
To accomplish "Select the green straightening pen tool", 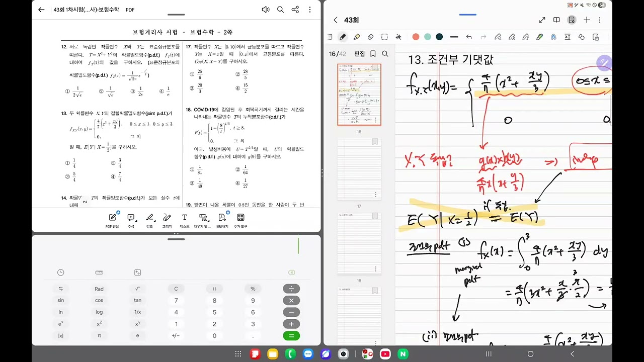I will point(540,37).
